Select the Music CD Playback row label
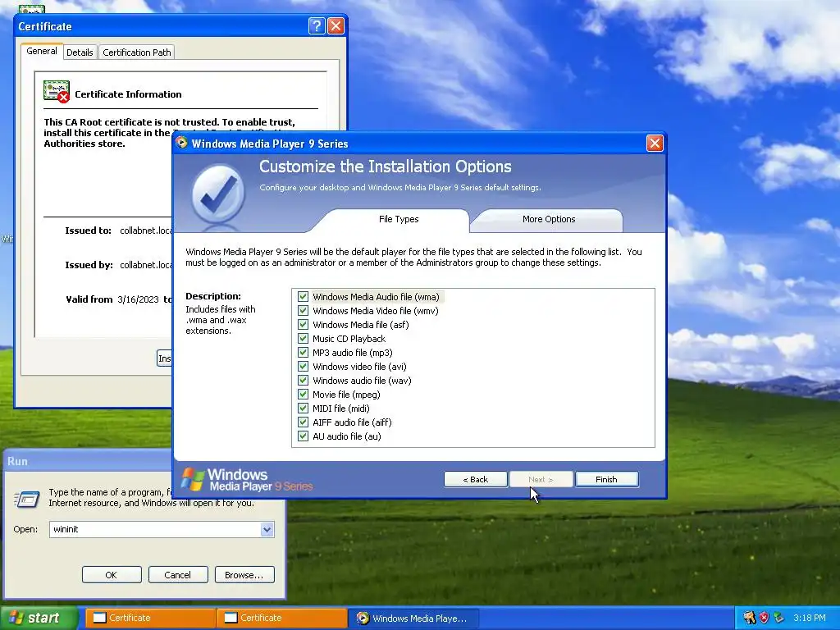Image resolution: width=840 pixels, height=630 pixels. 349,339
